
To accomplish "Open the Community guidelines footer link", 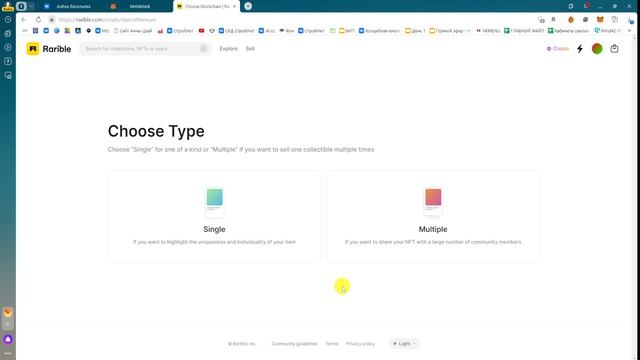I will 294,344.
